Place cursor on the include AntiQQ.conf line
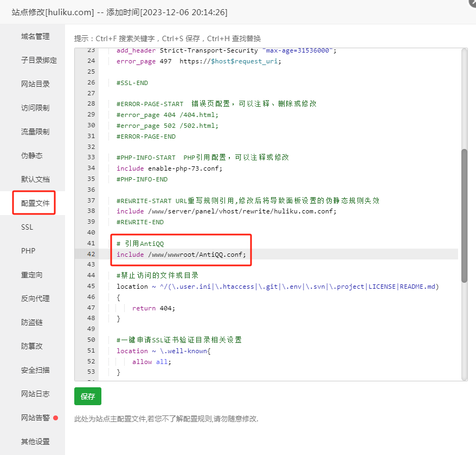 (181, 255)
